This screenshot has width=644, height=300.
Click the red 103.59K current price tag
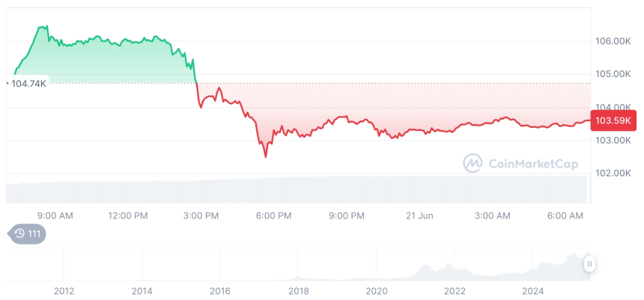[613, 120]
